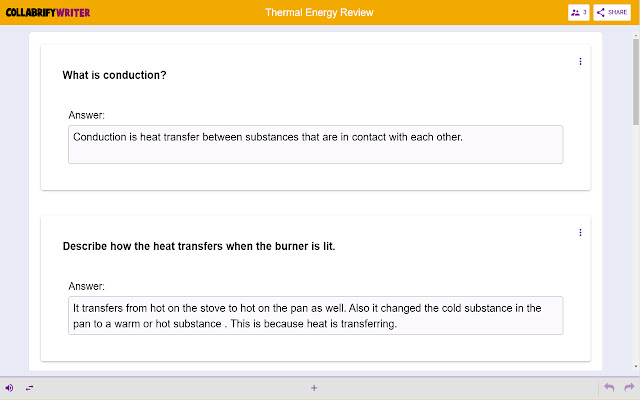The height and width of the screenshot is (400, 640).
Task: Click the 'Answer:' label on the burner card
Action: pyautogui.click(x=86, y=286)
